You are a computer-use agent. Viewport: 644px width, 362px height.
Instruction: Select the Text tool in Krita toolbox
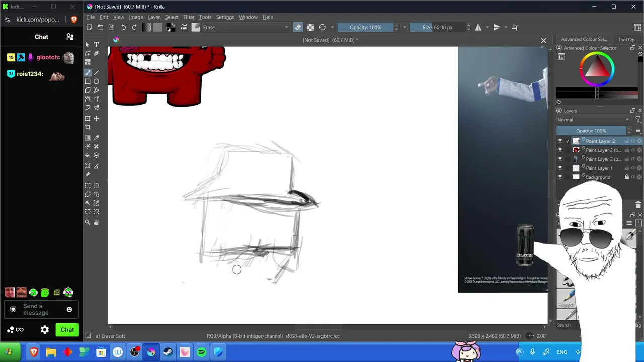(x=96, y=45)
